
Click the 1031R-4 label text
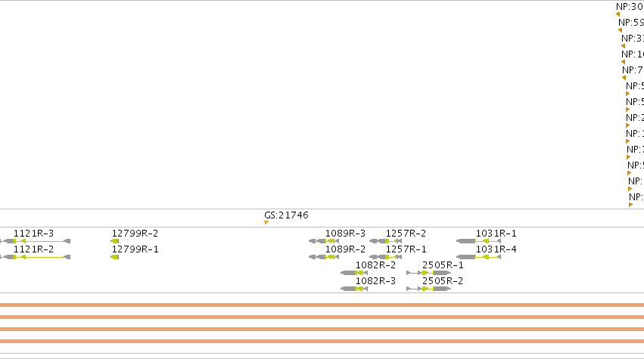coord(496,249)
